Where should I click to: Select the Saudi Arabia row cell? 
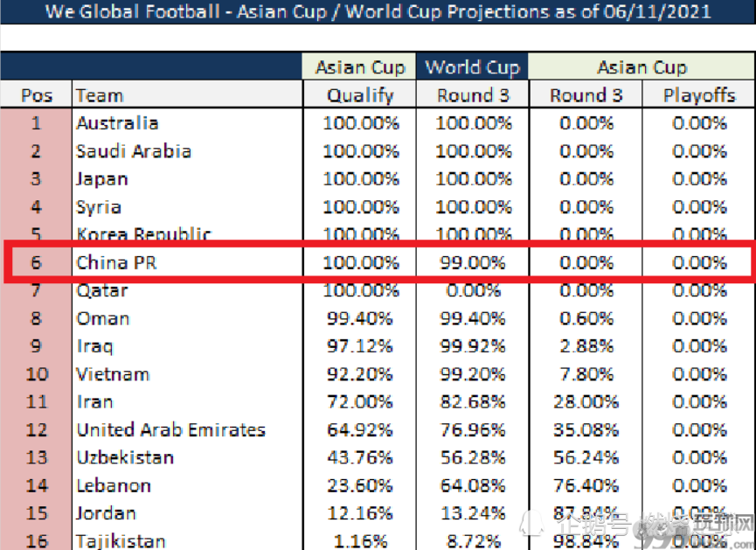[188, 151]
